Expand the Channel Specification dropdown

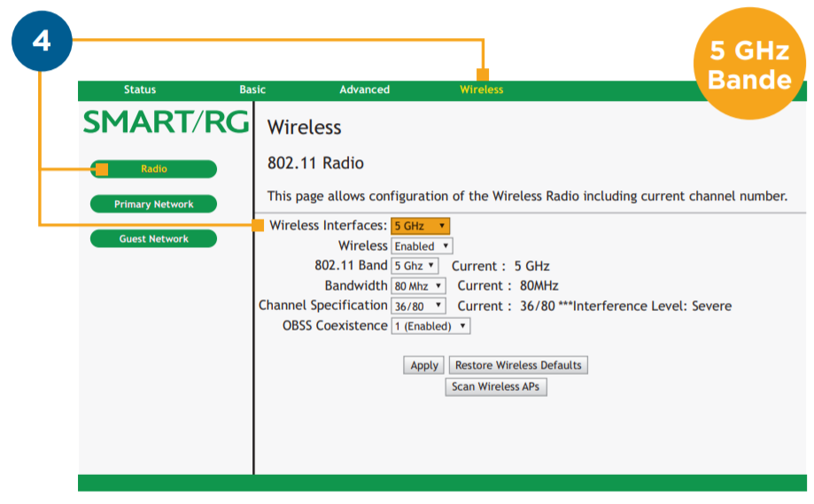point(417,306)
